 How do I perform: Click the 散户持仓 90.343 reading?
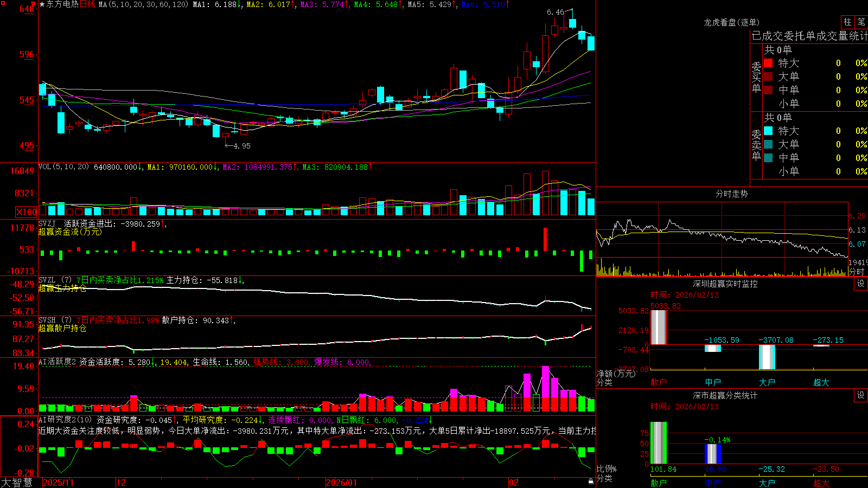[x=199, y=320]
